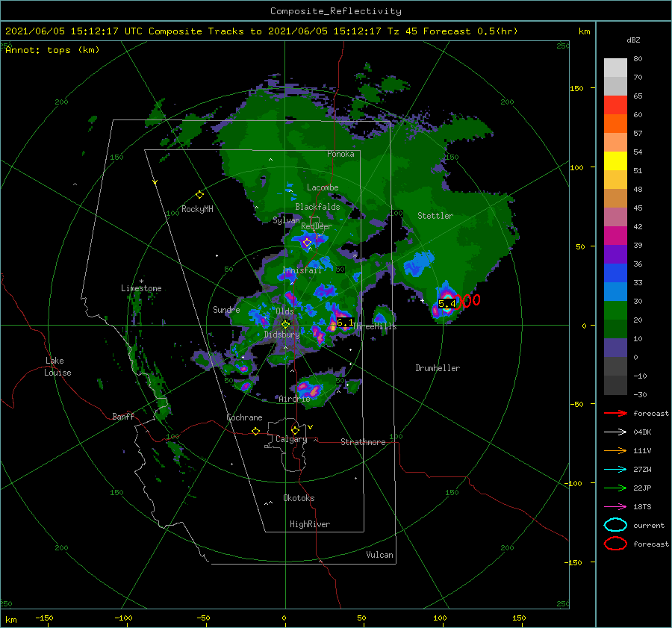Click the Blackfalds town label
Viewport: 672px width, 628px height.
317,207
